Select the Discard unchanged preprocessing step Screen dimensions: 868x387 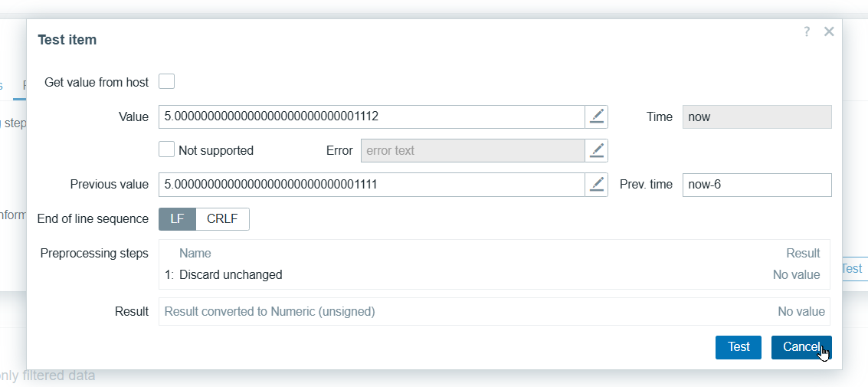click(231, 274)
